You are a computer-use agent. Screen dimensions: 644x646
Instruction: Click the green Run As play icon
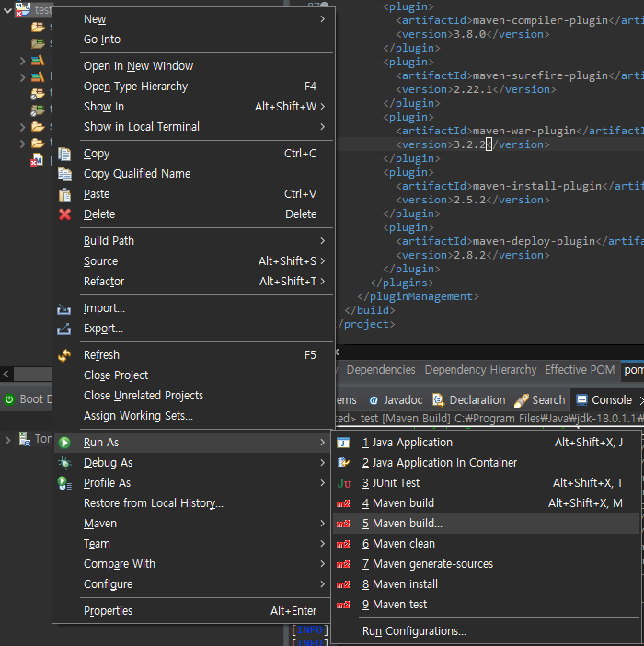pos(64,443)
